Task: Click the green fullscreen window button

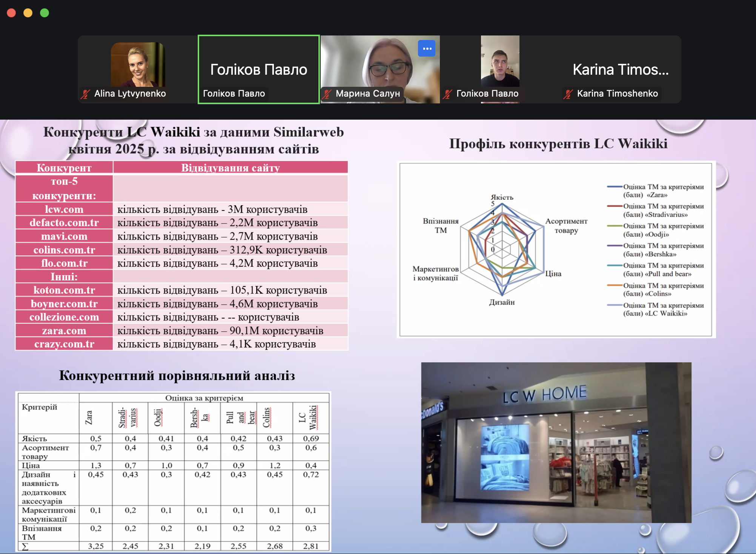Action: pyautogui.click(x=45, y=13)
